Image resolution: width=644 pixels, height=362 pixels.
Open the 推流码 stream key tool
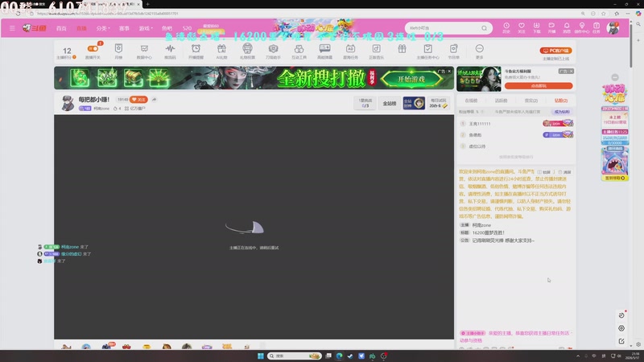coord(170,51)
